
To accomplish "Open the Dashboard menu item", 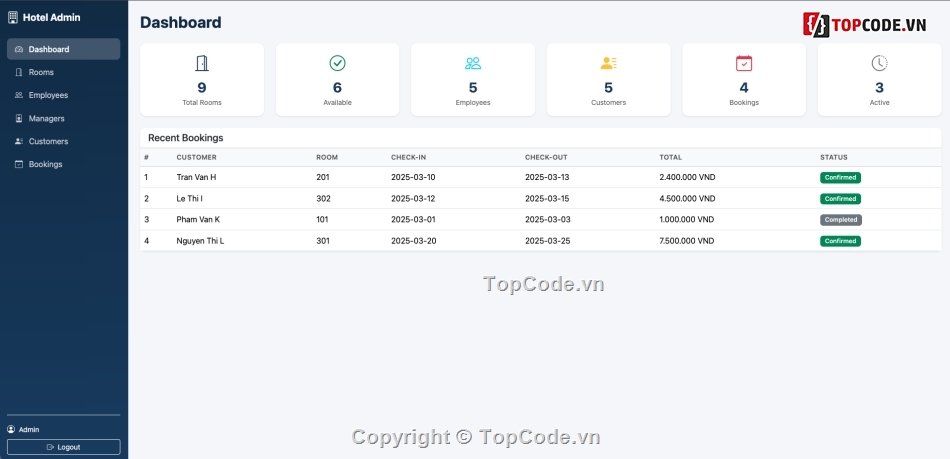I will point(64,49).
